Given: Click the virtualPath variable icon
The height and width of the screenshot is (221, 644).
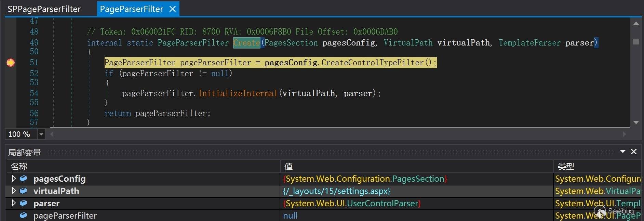Looking at the screenshot, I should (x=23, y=191).
